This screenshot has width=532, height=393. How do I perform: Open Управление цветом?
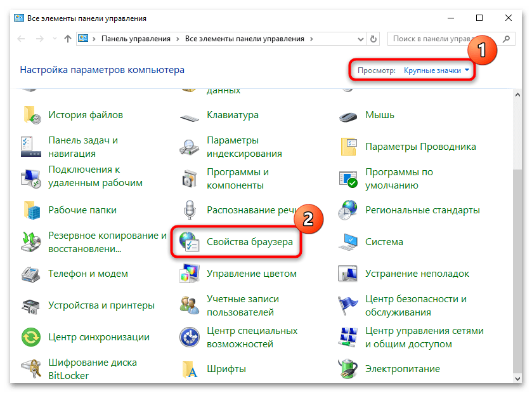tap(250, 274)
